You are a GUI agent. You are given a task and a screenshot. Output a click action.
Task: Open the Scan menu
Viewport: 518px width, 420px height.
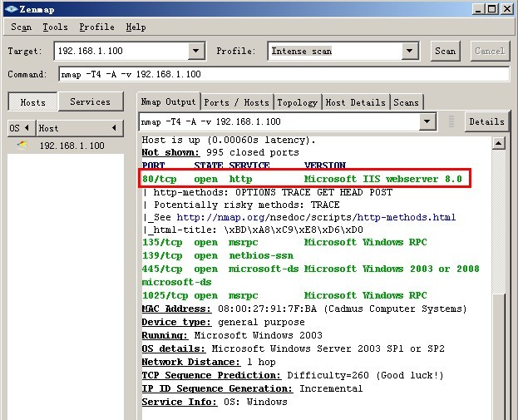pos(21,27)
